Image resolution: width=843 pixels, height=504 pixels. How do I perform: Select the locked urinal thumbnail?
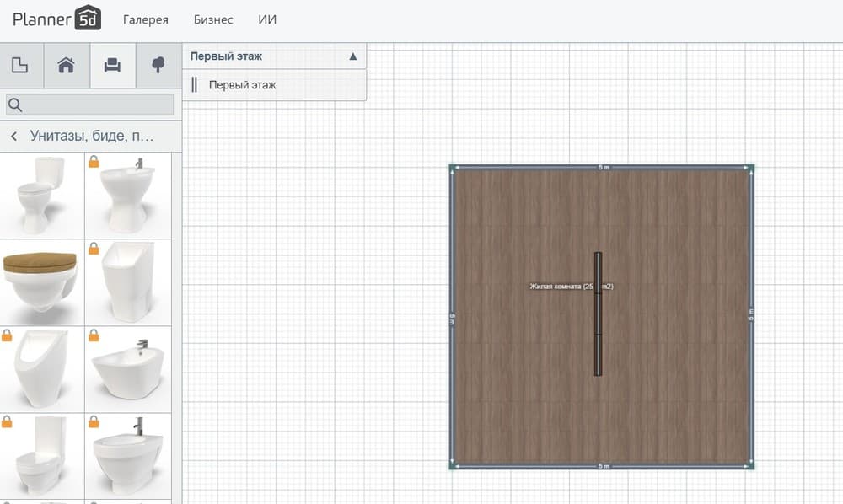[x=40, y=369]
